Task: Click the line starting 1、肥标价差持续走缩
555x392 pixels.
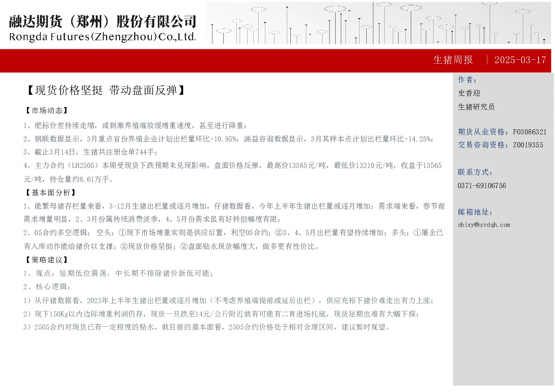Action: (x=135, y=125)
